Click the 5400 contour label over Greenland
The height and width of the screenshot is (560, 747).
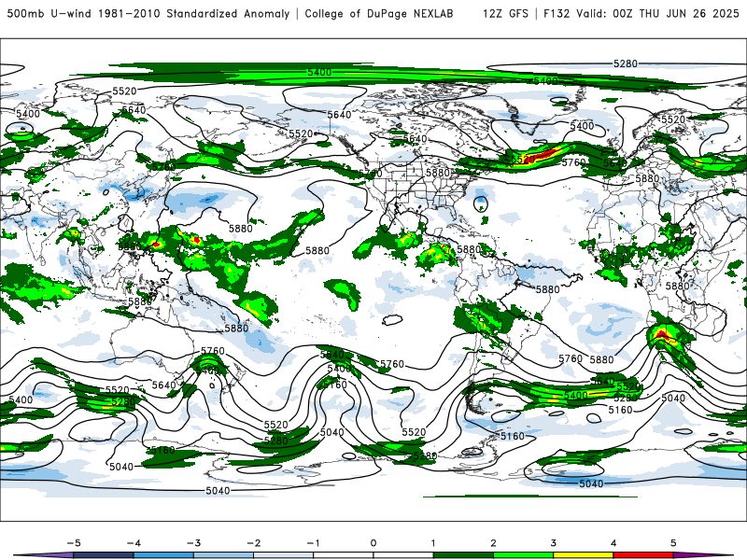[582, 126]
